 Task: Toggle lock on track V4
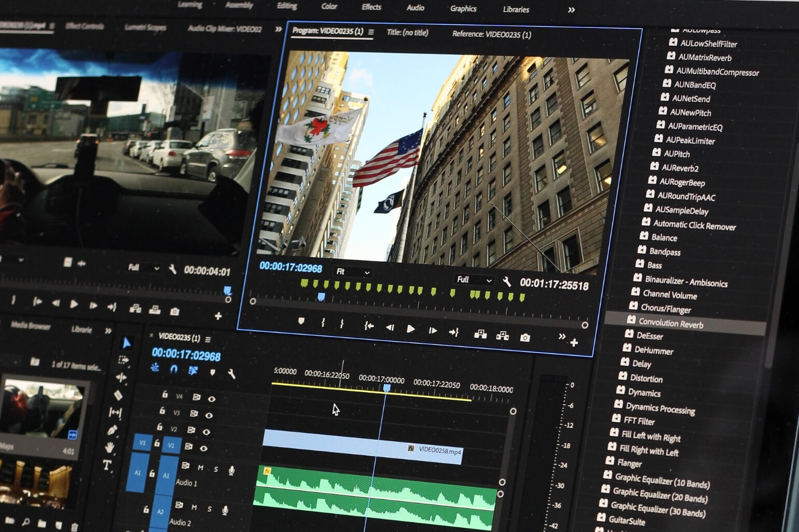(164, 395)
